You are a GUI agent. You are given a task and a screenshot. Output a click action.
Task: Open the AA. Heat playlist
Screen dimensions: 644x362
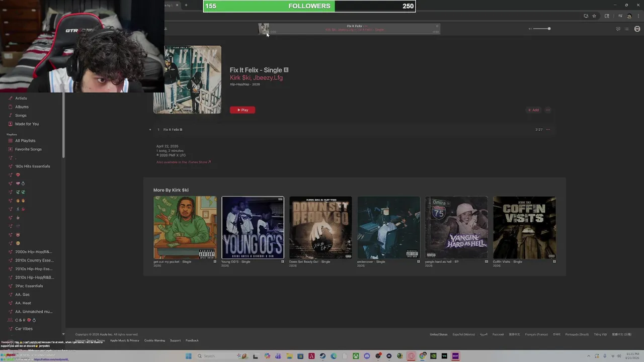tap(23, 303)
